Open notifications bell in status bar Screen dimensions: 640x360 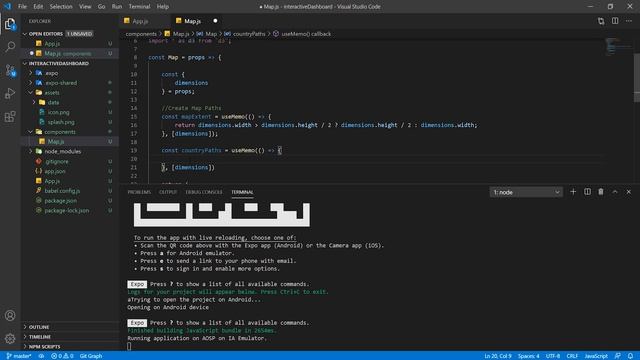631,356
